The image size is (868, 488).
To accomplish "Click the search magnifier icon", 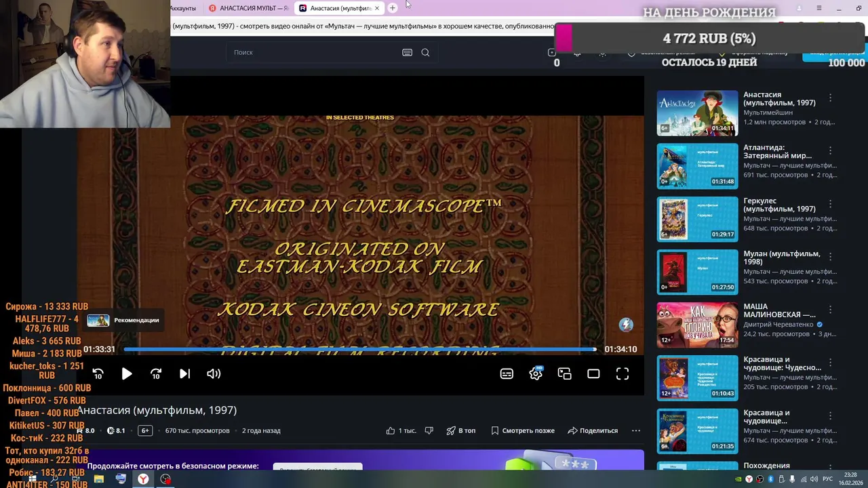I will [x=425, y=52].
